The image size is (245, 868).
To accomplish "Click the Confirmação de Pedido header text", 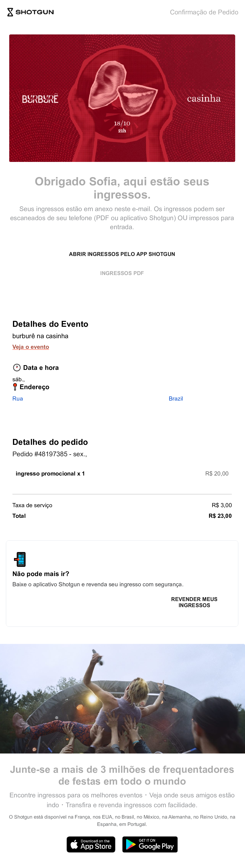I will (x=204, y=12).
